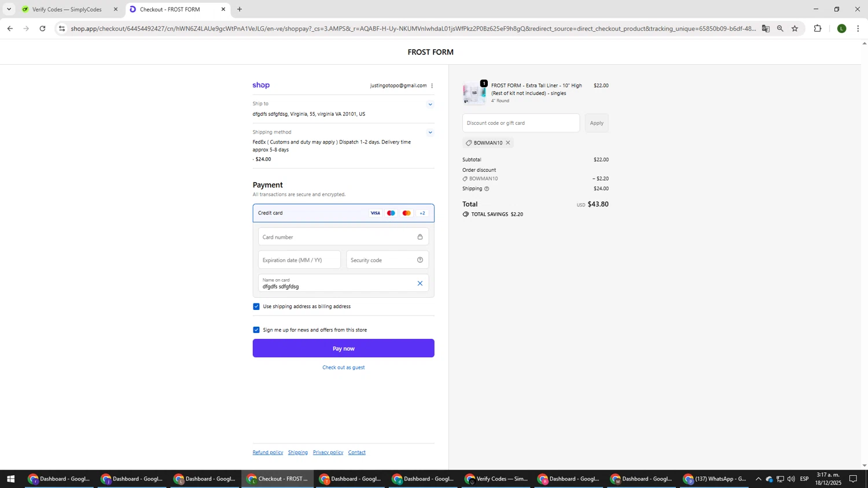
Task: Reload the checkout page
Action: coord(42,28)
